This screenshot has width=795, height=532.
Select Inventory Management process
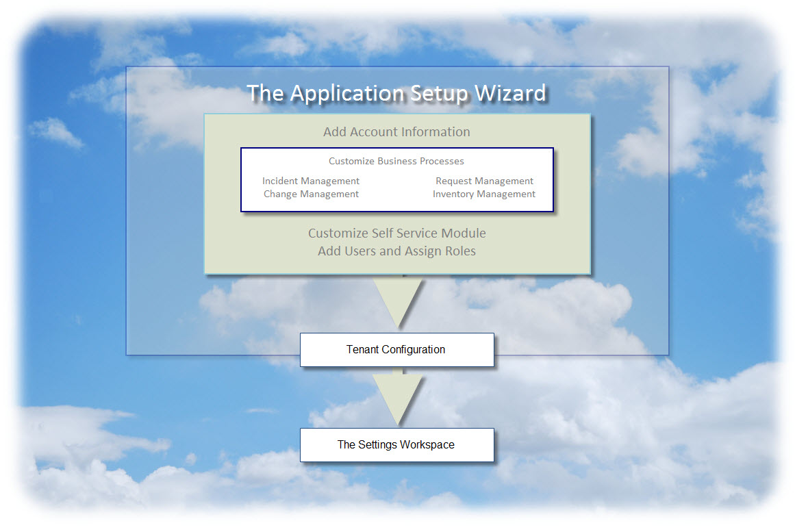pos(483,194)
